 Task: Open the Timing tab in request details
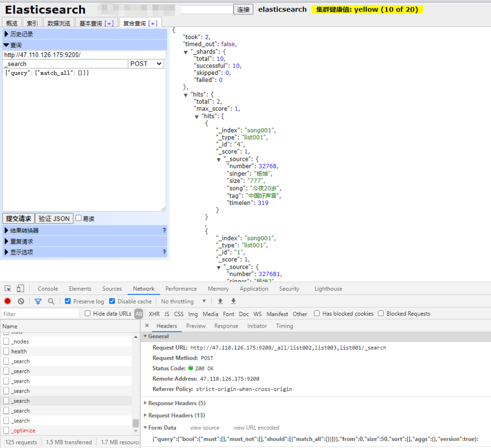(x=284, y=326)
